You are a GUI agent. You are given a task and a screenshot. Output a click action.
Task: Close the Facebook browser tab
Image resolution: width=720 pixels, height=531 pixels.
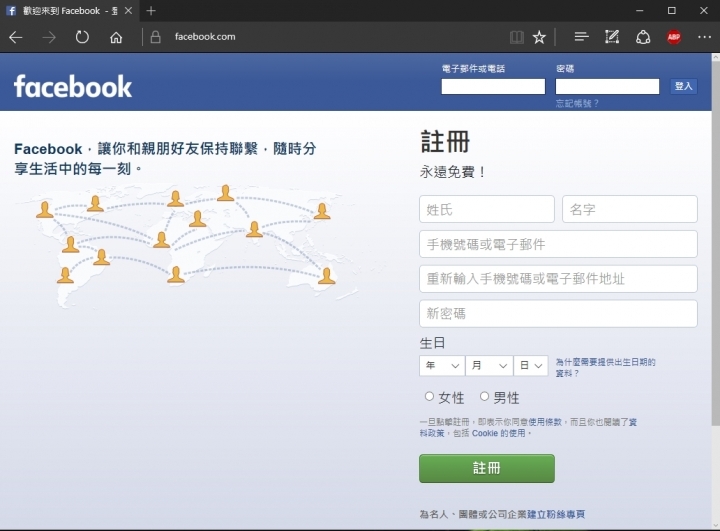[x=129, y=10]
